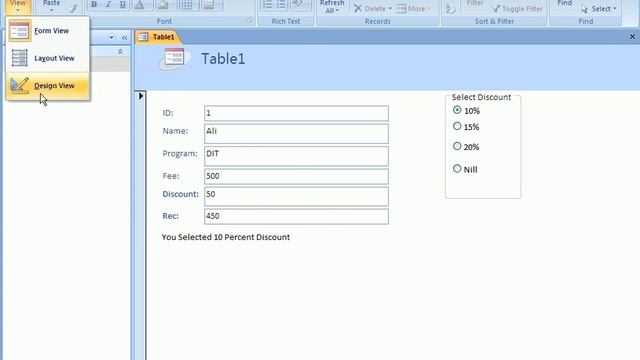Click the Rec field containing 450
640x360 pixels.
coord(296,216)
